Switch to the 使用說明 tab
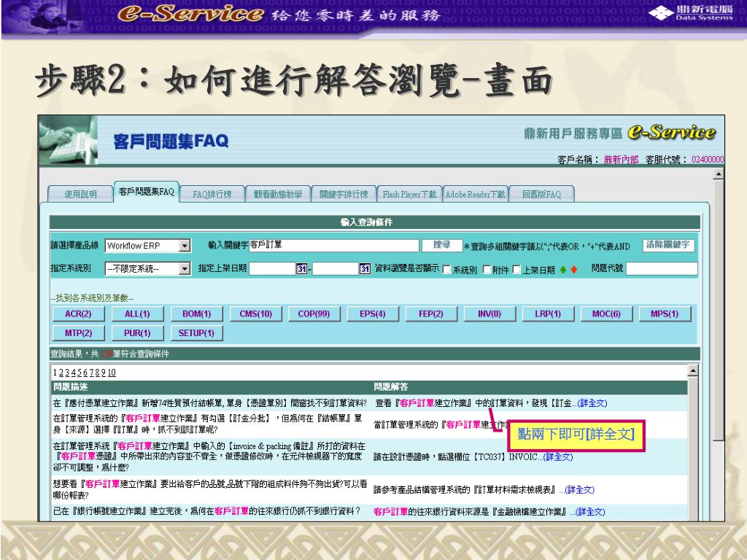The width and height of the screenshot is (747, 560). pos(80,194)
